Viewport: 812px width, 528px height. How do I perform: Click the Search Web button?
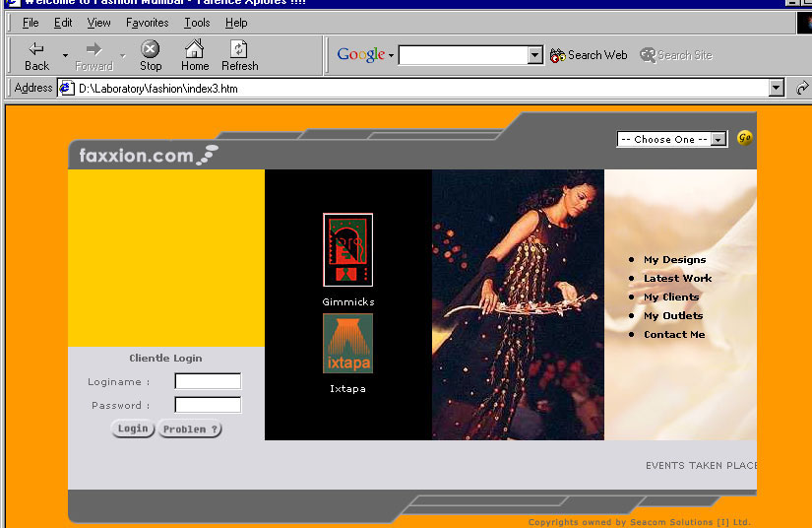(x=589, y=55)
